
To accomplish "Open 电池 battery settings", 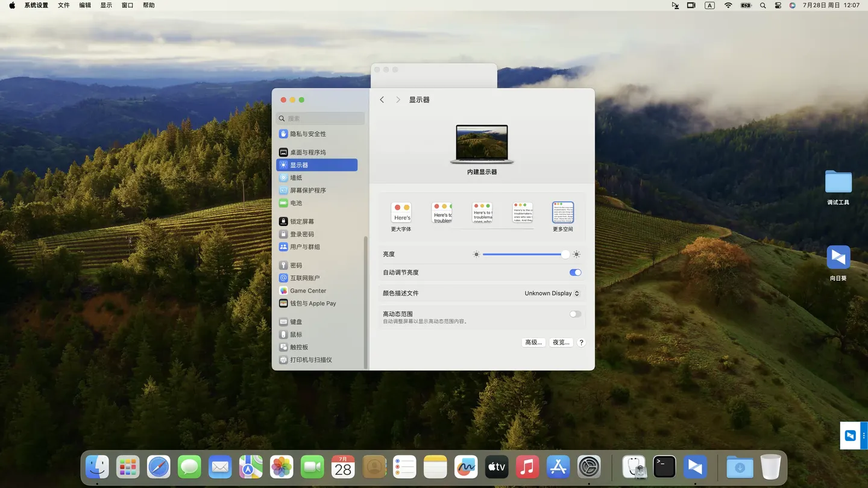I will pyautogui.click(x=296, y=203).
